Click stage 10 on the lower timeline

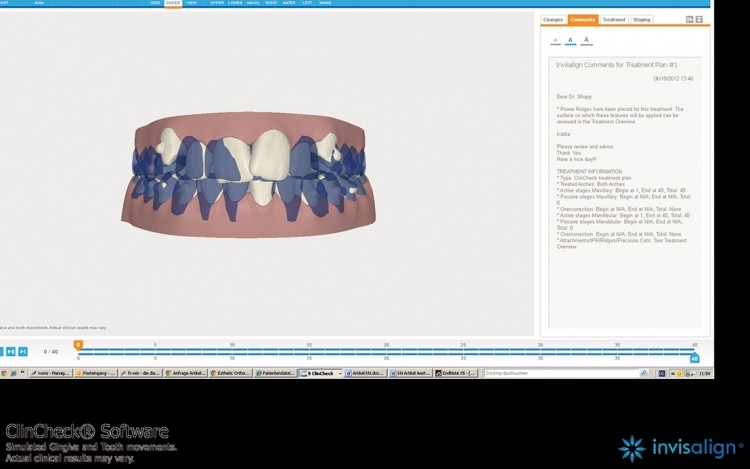232,358
